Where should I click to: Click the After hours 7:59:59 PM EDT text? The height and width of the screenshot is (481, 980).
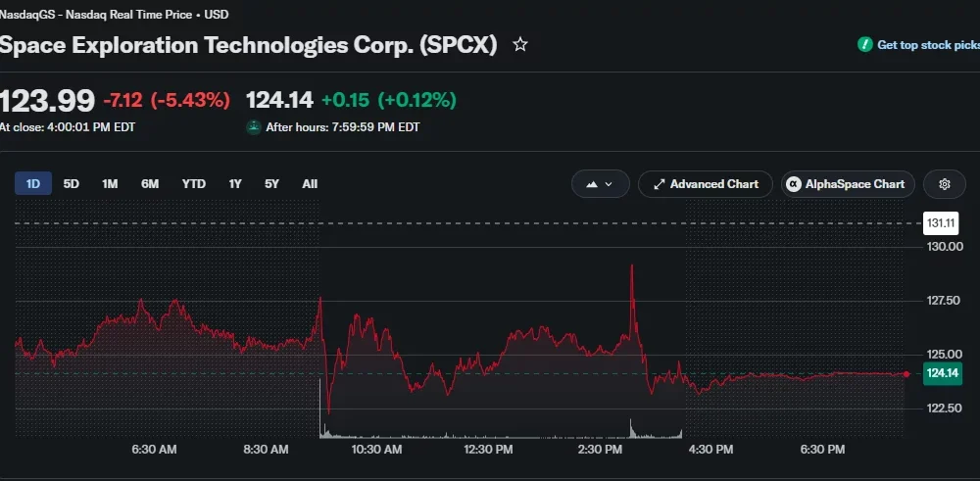tap(342, 127)
